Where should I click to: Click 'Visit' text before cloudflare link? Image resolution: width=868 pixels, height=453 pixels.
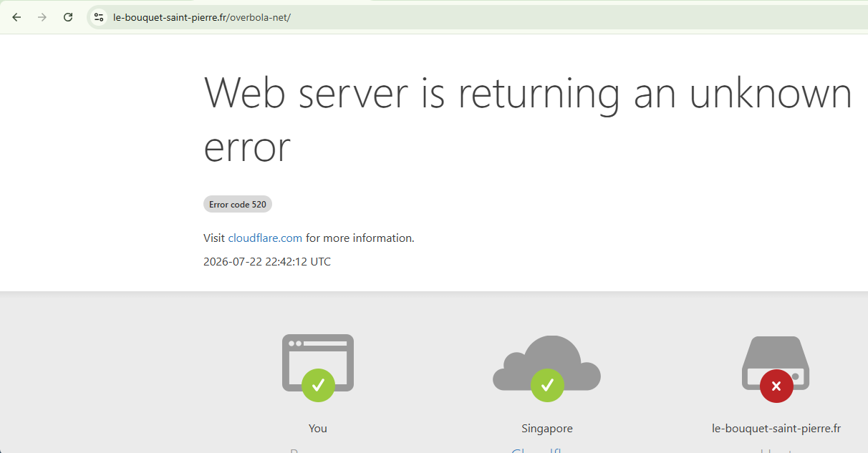click(214, 238)
